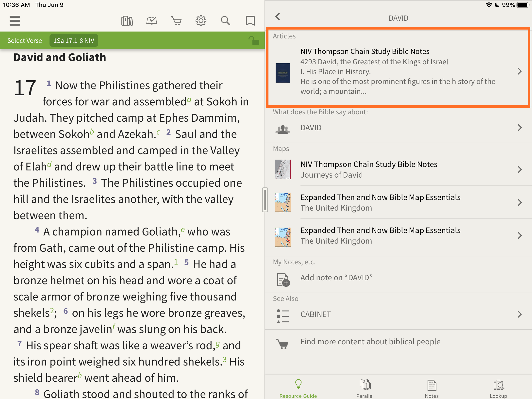This screenshot has width=532, height=399.
Task: Open the store shopping cart icon
Action: tap(176, 21)
